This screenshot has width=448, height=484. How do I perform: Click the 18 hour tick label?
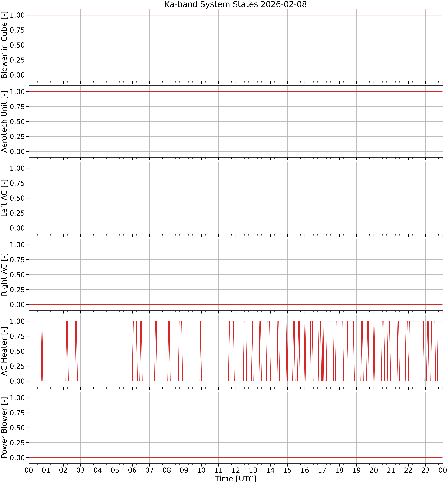pos(339,470)
